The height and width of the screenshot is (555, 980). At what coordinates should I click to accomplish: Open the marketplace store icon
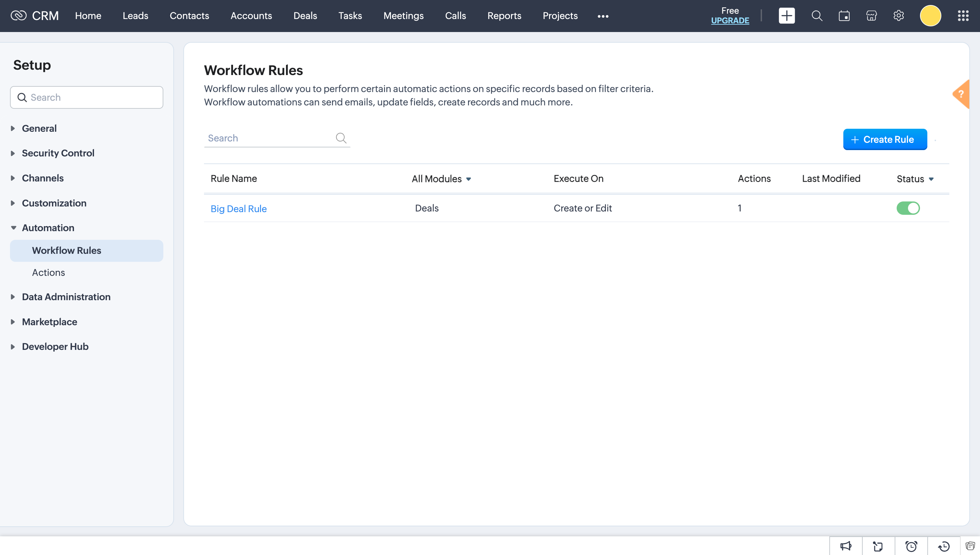coord(871,16)
